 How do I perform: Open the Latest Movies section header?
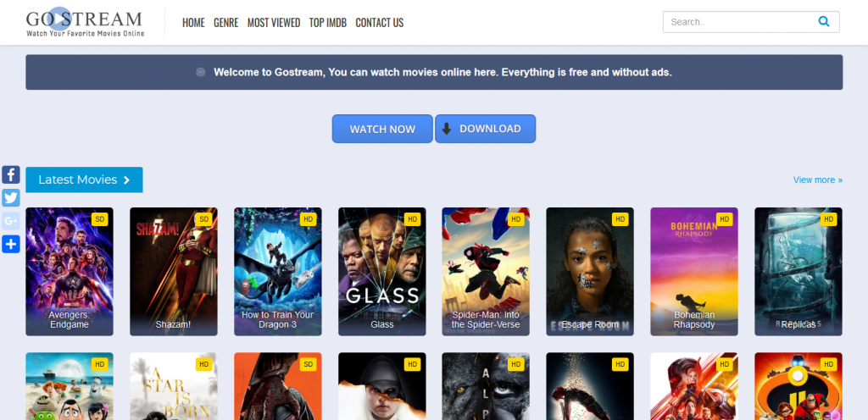[84, 180]
